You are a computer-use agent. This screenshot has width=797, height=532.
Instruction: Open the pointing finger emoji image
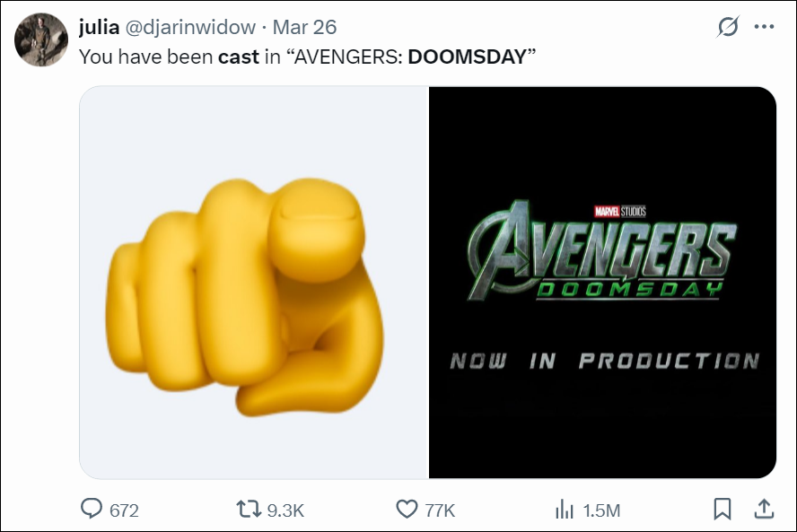point(253,283)
